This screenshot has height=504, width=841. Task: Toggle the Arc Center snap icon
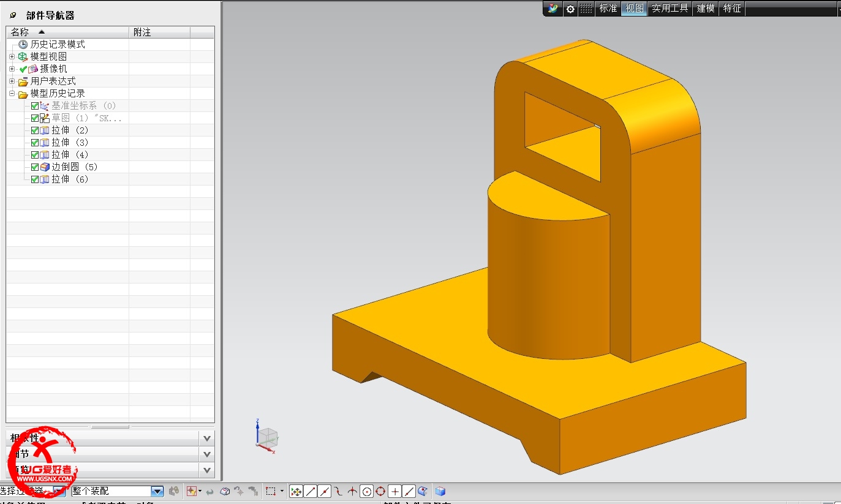367,491
